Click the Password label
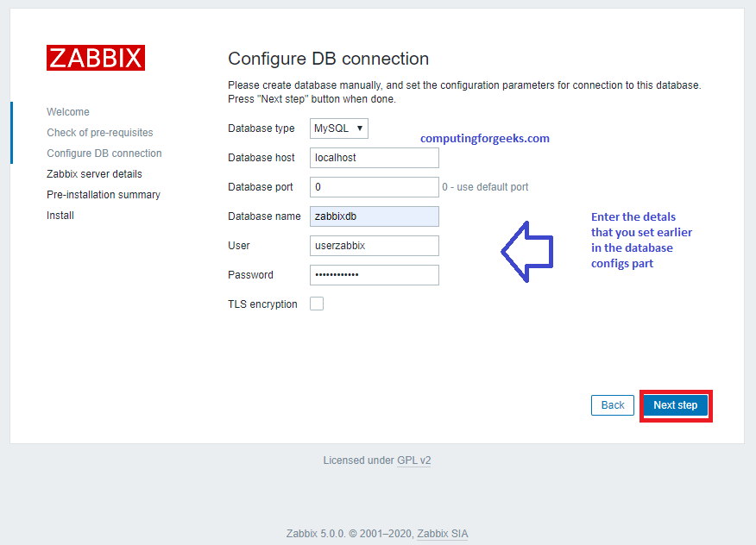The height and width of the screenshot is (545, 756). (x=251, y=275)
